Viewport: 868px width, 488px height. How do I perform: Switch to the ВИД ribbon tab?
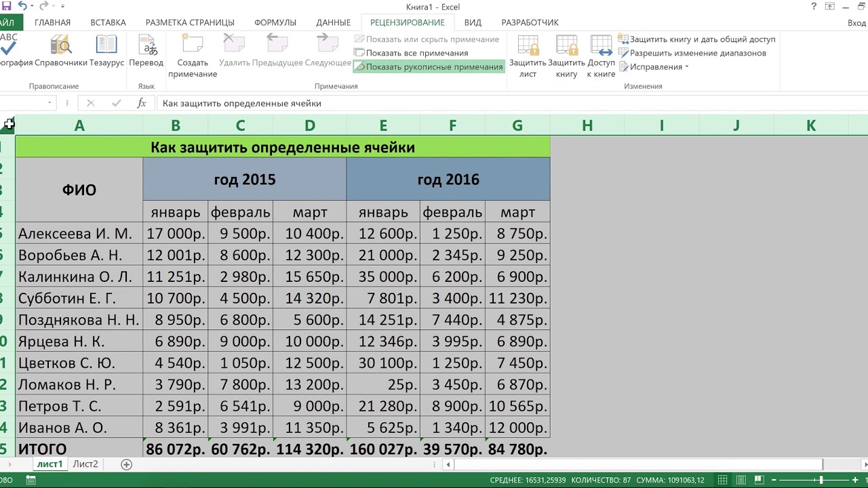(x=473, y=22)
